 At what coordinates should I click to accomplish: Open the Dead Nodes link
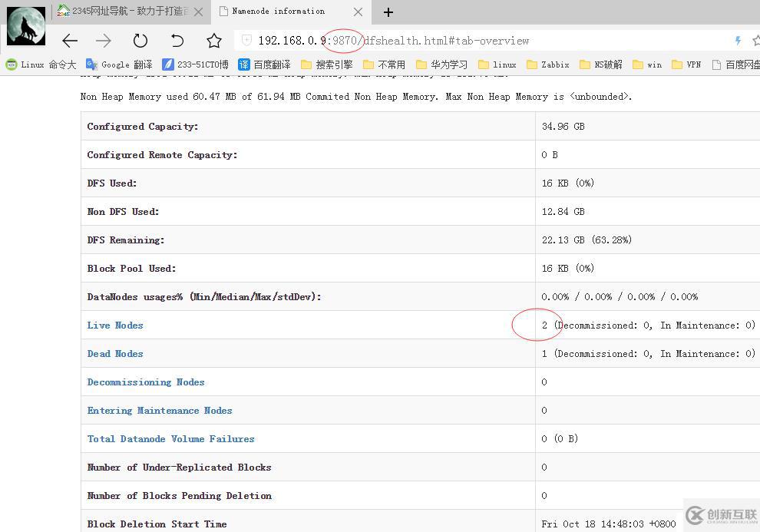pyautogui.click(x=115, y=354)
